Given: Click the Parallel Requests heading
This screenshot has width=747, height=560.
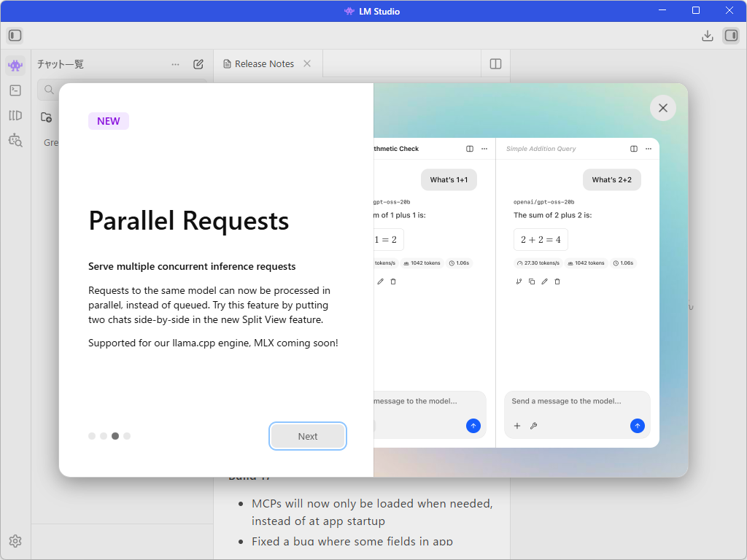Looking at the screenshot, I should (189, 221).
